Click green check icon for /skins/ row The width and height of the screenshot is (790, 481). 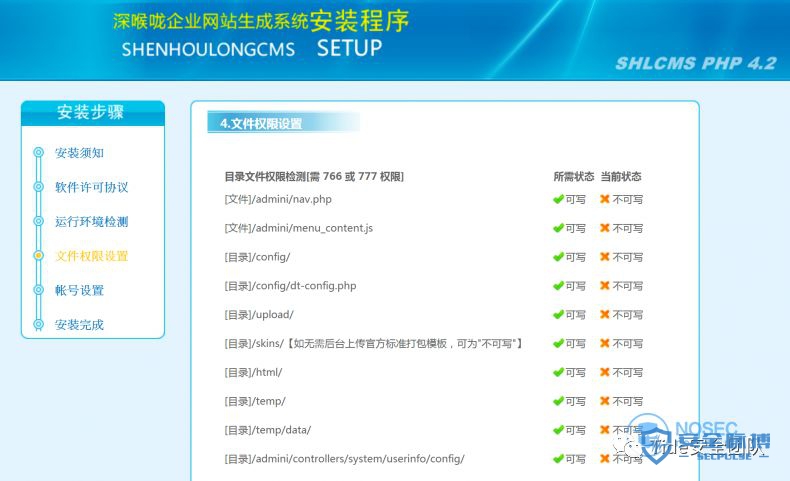tap(558, 343)
